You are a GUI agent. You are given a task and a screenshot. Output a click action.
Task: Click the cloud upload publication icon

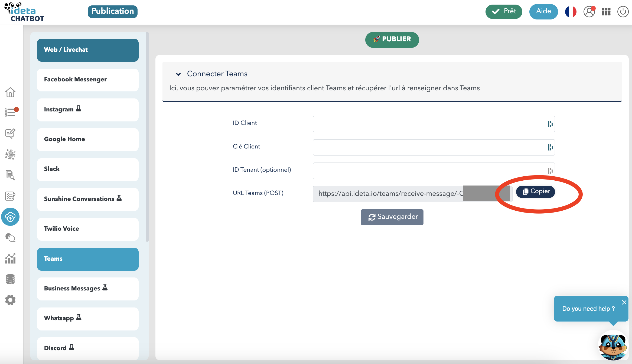(10, 217)
